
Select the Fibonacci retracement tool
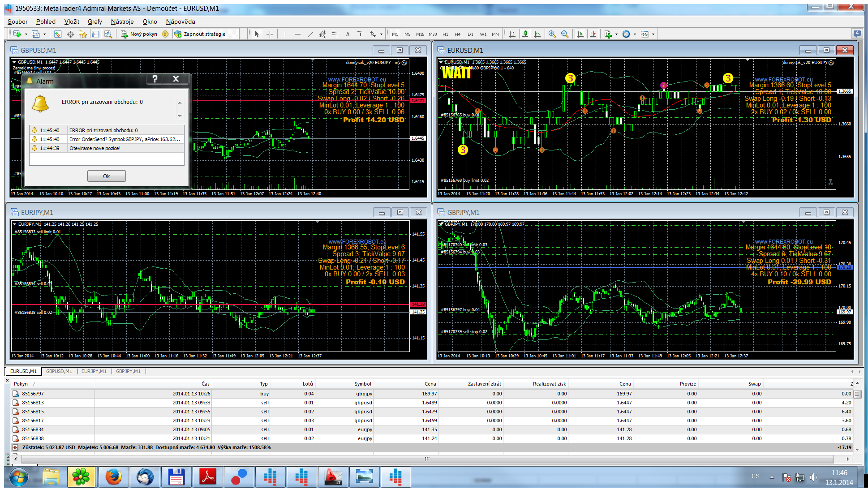[x=335, y=34]
